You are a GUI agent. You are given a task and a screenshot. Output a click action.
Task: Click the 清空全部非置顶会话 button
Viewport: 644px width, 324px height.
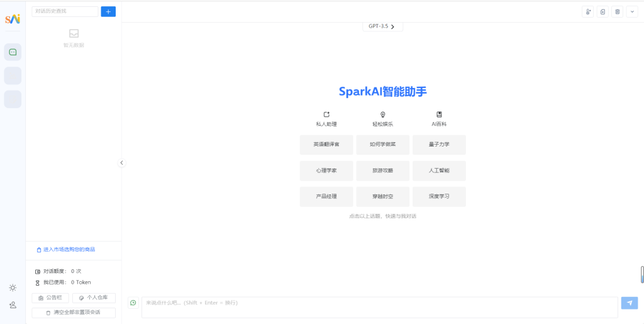tap(74, 312)
